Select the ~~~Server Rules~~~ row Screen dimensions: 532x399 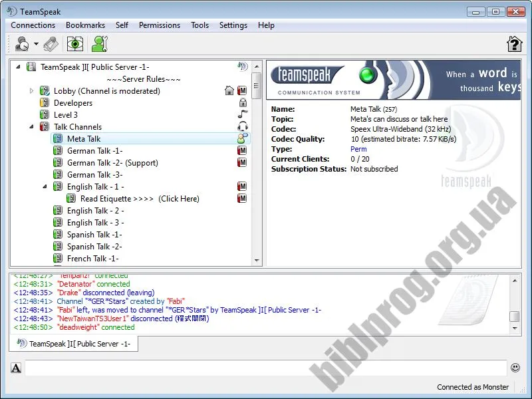click(144, 79)
